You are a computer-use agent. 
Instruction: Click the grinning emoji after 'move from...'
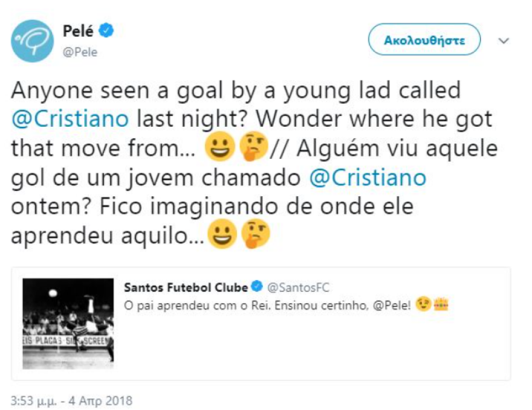(x=219, y=147)
